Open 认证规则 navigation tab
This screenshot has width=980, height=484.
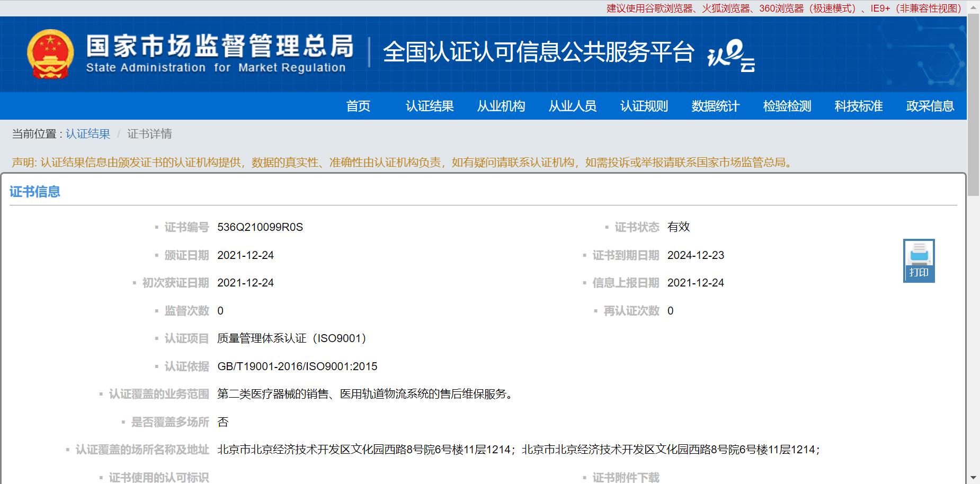[x=644, y=106]
